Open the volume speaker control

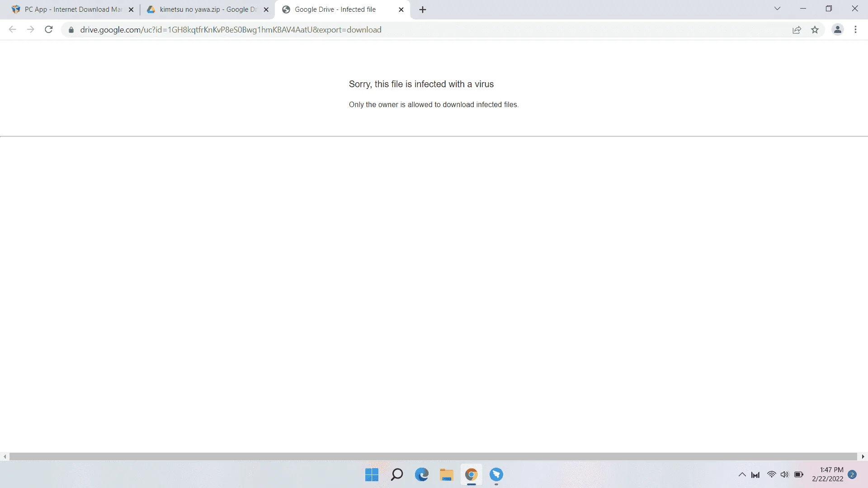click(x=784, y=474)
